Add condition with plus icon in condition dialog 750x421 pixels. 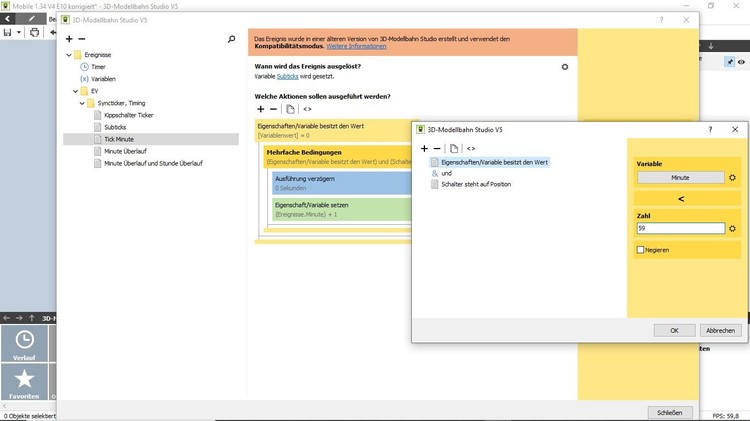pyautogui.click(x=424, y=148)
